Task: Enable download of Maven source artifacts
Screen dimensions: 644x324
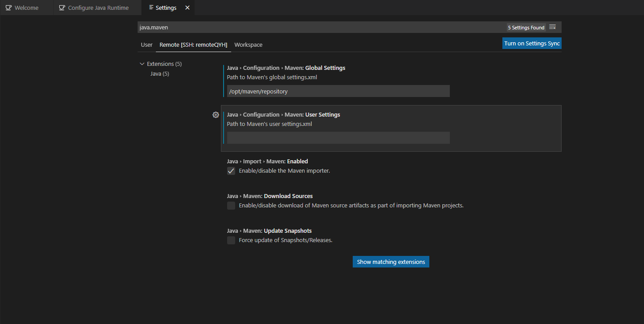Action: [x=231, y=205]
